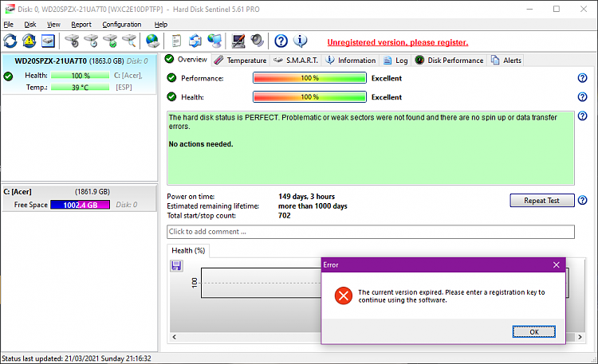Image resolution: width=598 pixels, height=364 pixels.
Task: Click the send mail refresh toolbar icon
Action: pos(195,41)
